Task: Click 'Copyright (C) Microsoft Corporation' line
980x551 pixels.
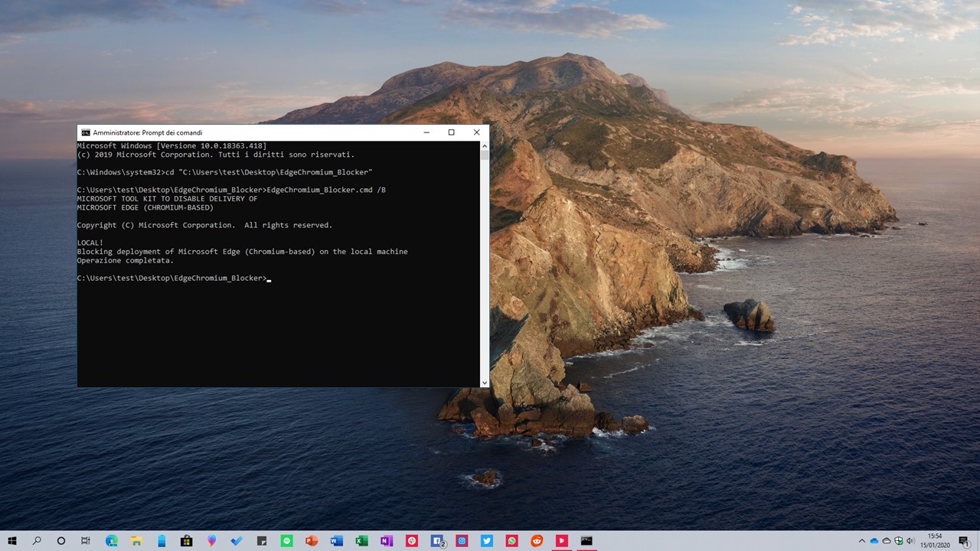Action: point(205,225)
